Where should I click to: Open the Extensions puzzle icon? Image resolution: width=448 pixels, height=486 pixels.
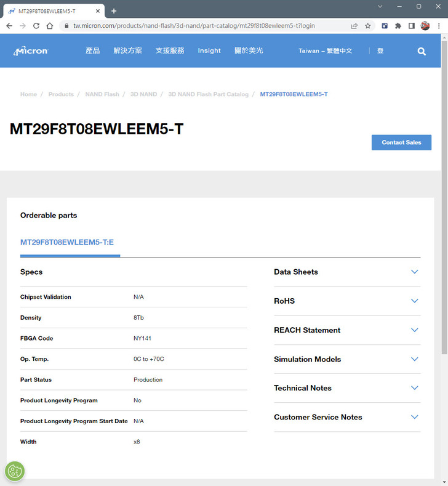click(398, 26)
